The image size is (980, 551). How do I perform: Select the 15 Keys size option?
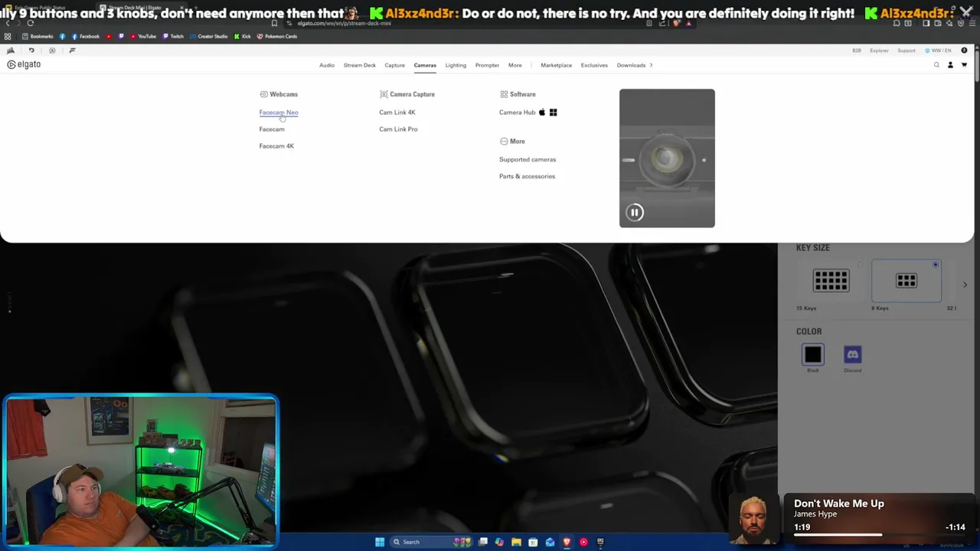pos(831,281)
